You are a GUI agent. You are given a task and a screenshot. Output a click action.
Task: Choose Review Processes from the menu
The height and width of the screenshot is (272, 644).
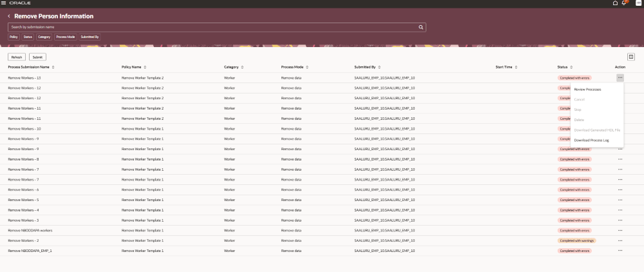[597, 89]
